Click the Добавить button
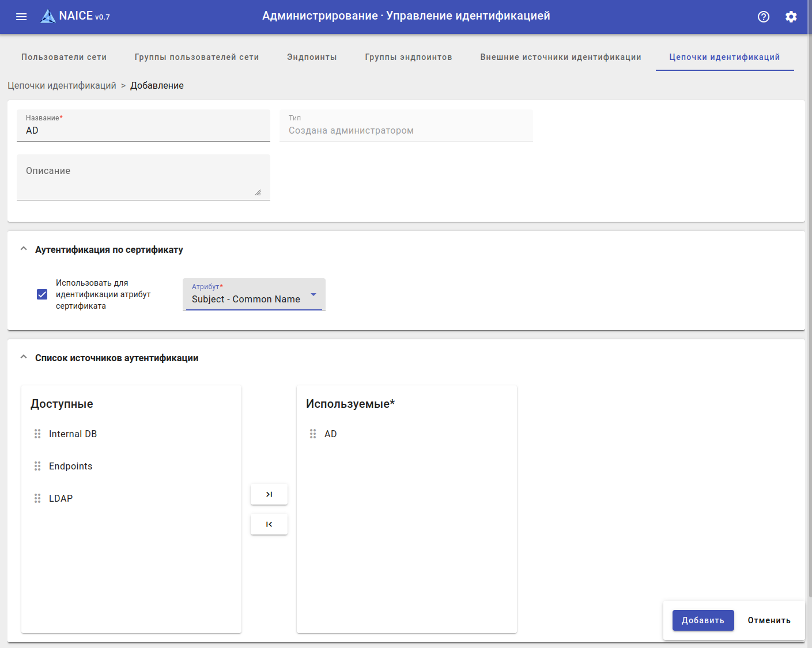The width and height of the screenshot is (812, 648). tap(703, 620)
